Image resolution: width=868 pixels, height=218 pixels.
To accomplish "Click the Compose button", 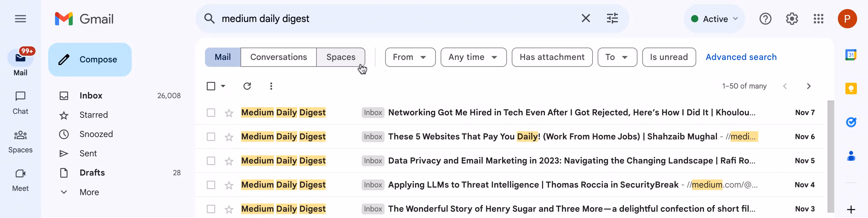I will pyautogui.click(x=90, y=60).
